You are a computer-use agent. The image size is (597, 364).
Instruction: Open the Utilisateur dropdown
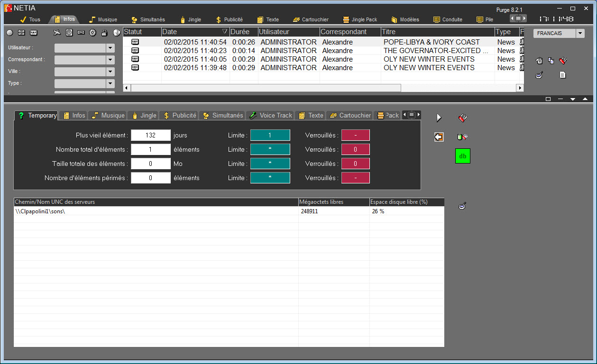110,48
